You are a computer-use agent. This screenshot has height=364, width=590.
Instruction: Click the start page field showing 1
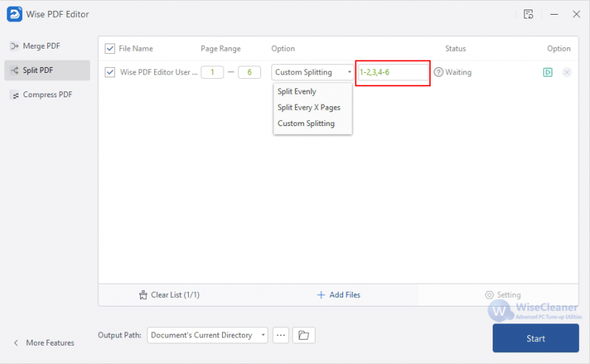212,72
